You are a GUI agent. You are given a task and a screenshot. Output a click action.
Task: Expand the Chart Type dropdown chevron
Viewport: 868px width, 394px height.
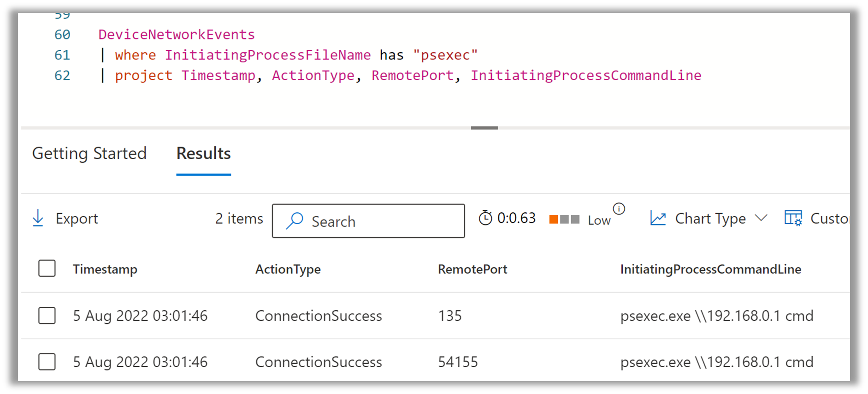761,218
